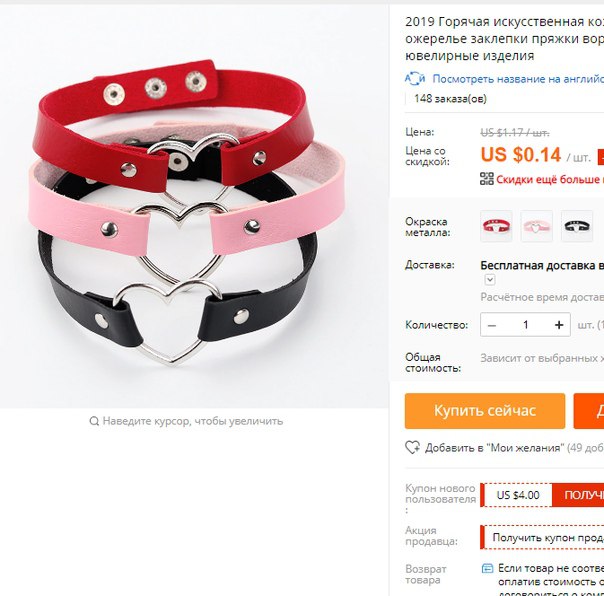
Task: Click the orange add-to-cart button beside Buy Now
Action: 589,411
